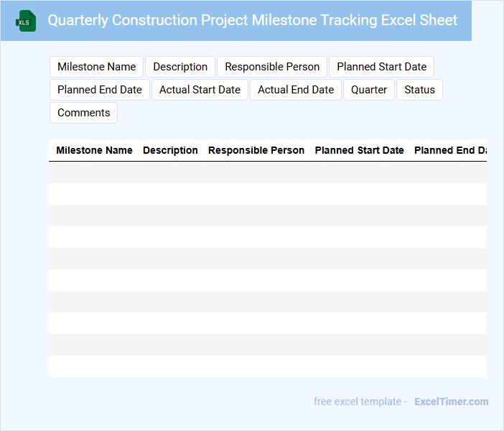Select the Comments tag
Screen dimensions: 504x431
[x=83, y=113]
